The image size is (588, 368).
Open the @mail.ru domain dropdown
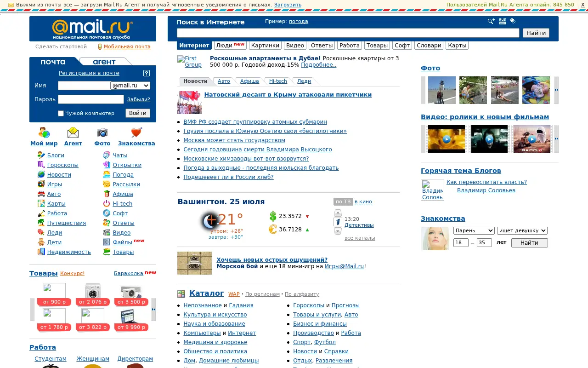pos(130,85)
